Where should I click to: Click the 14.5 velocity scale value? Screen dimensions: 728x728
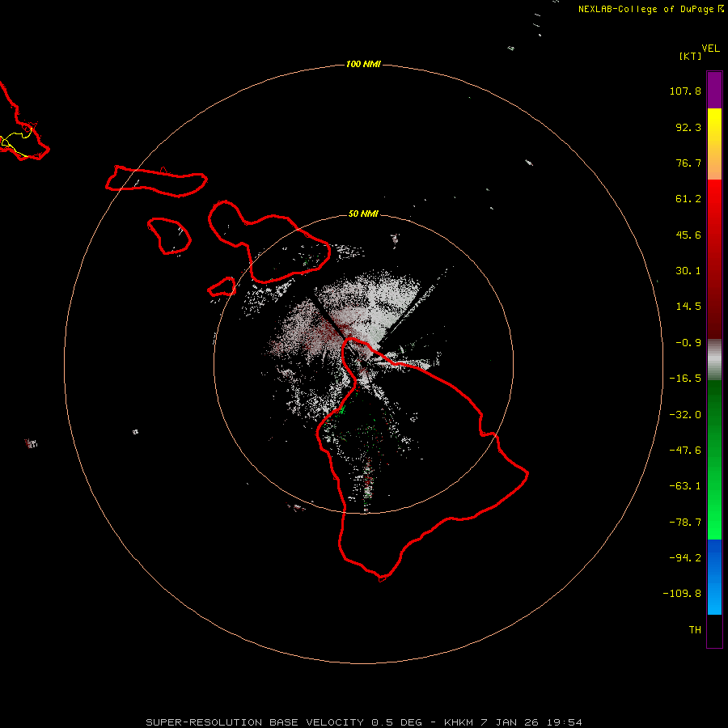click(x=688, y=307)
